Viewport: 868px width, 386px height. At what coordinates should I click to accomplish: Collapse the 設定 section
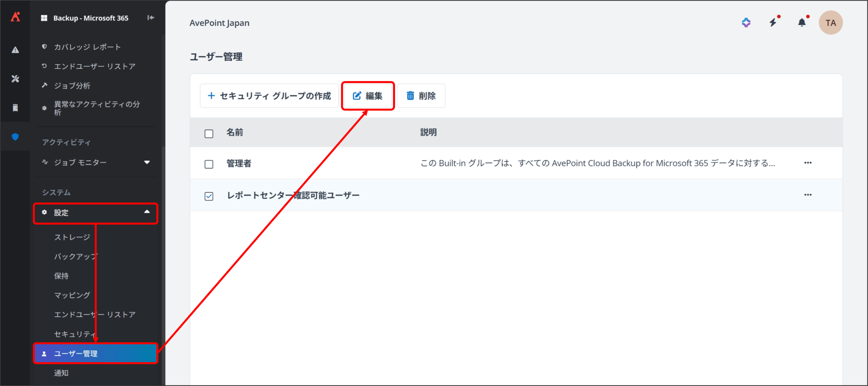tap(147, 212)
